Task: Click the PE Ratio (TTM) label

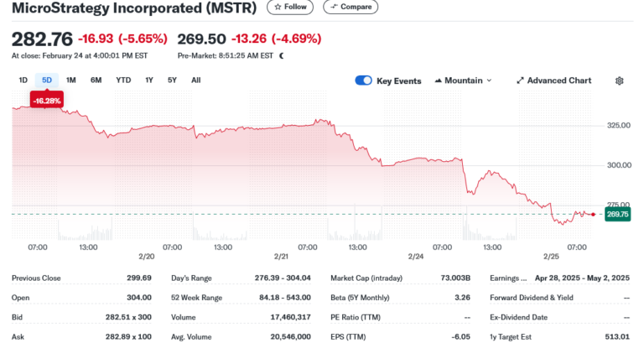Action: click(356, 317)
